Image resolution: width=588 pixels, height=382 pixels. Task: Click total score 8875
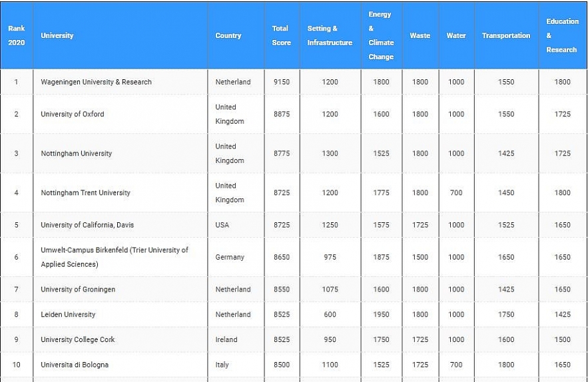[282, 114]
